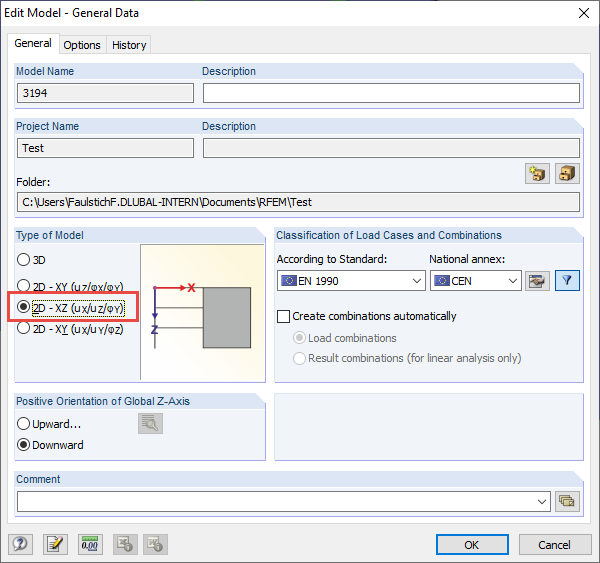Click the project Description field

tap(391, 148)
